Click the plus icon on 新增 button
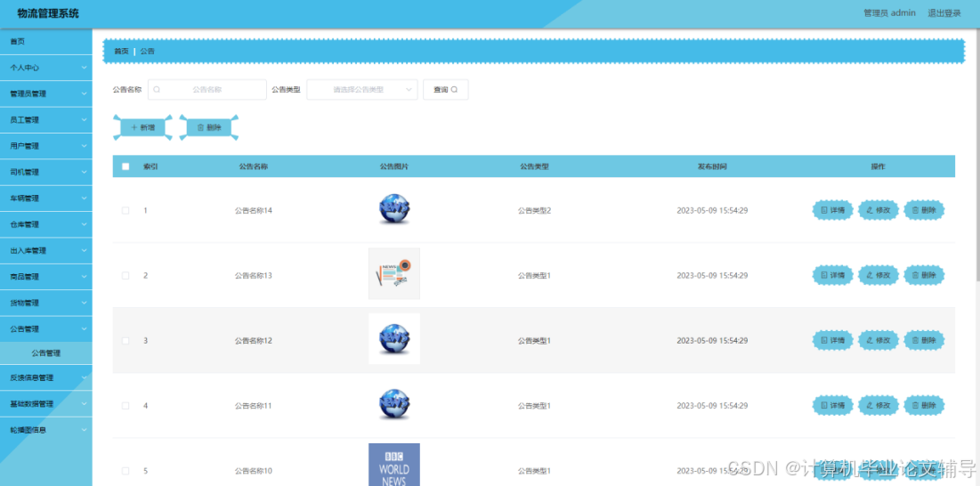Screen dimensions: 980x486 point(134,127)
